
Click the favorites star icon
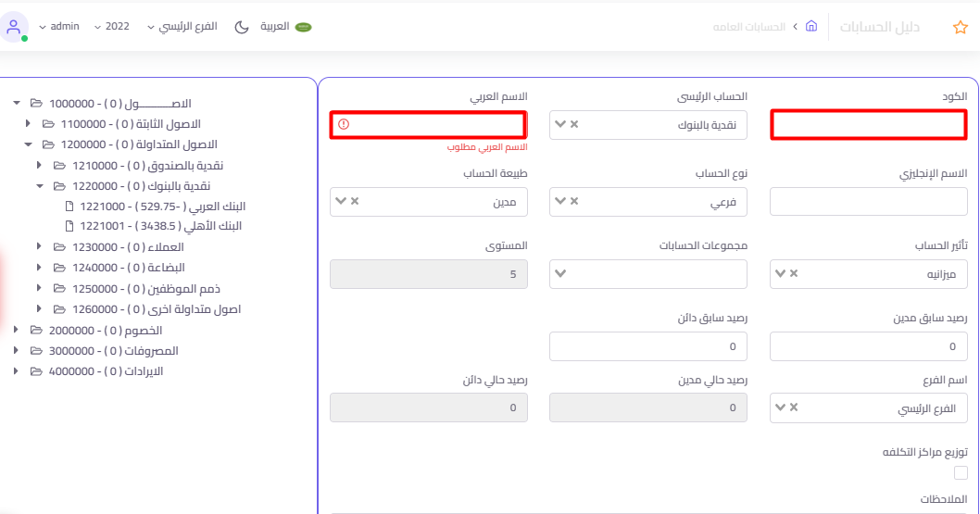(960, 27)
